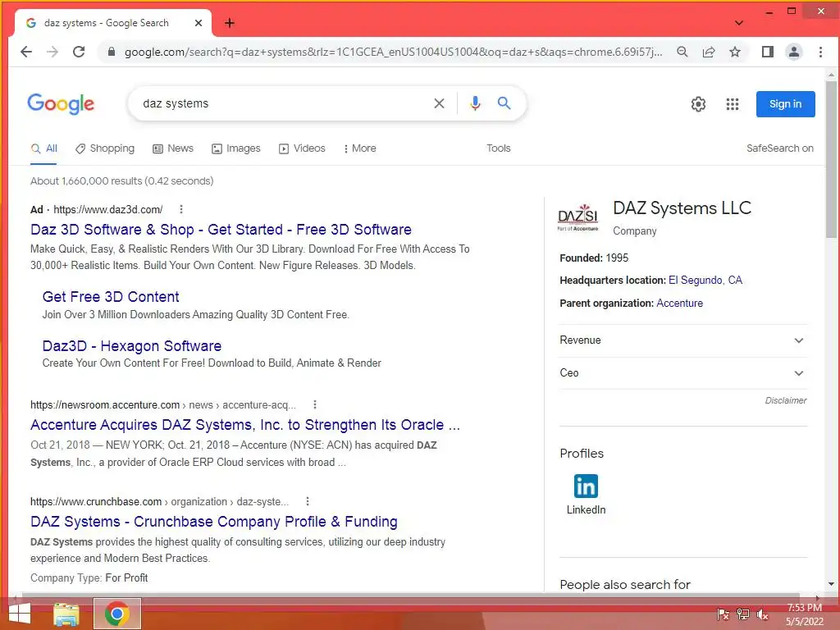Open the Tools option

coord(498,148)
